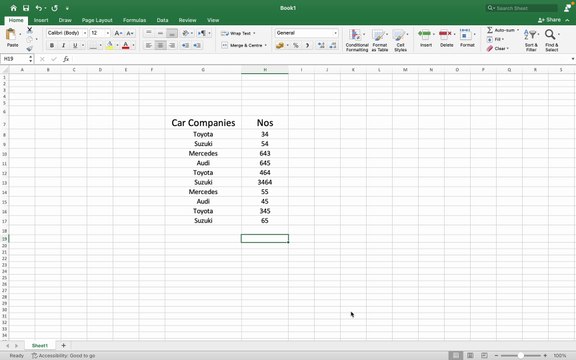Open Format as Table gallery
Viewport: 576px width, 360px height.
click(x=379, y=40)
